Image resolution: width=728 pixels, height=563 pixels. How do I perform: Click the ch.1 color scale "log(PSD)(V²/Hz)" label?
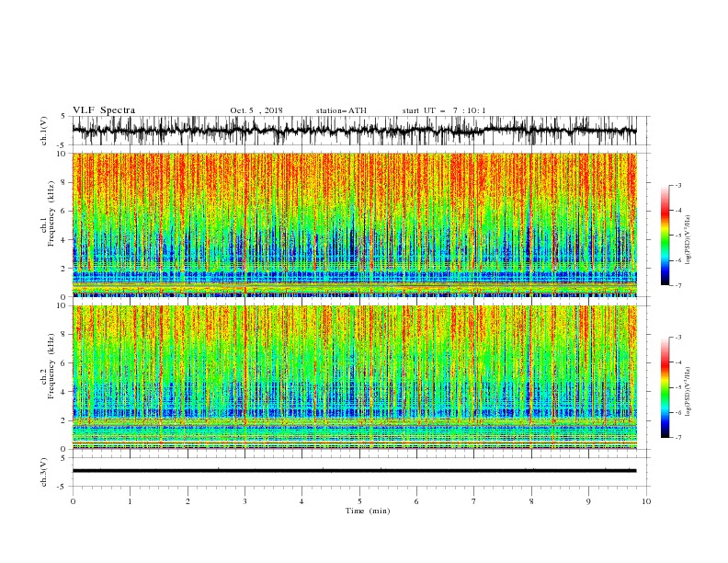[688, 240]
